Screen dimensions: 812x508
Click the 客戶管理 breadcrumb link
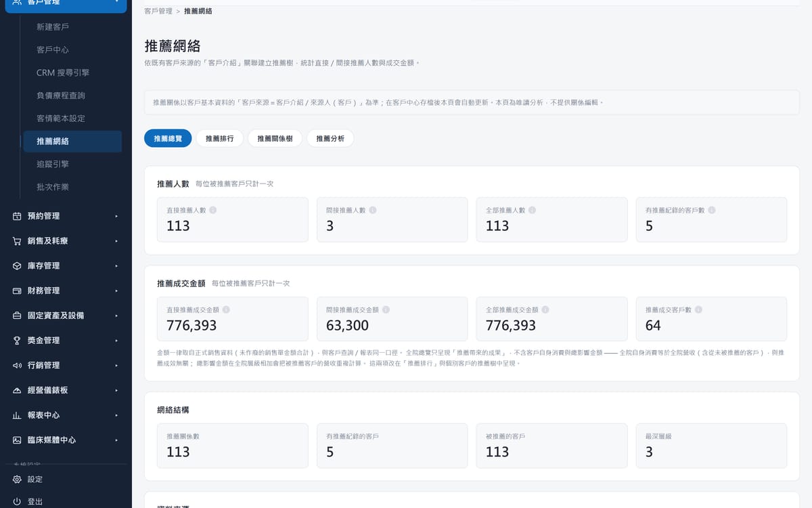pos(158,11)
